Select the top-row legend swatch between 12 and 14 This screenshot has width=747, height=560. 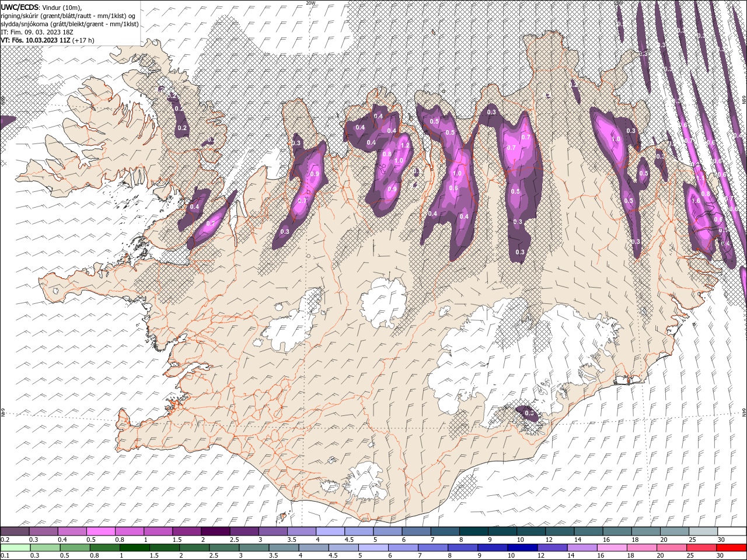point(559,531)
